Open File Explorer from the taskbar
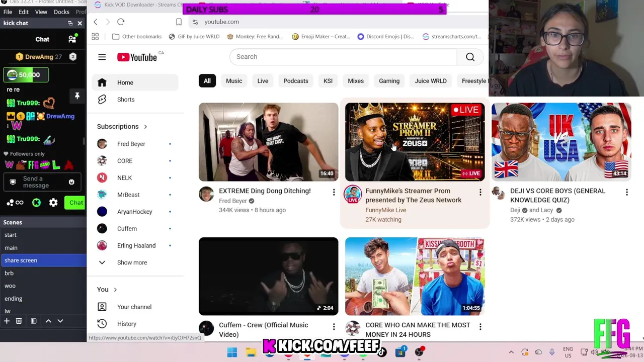Screen dimensions: 644x362 [251, 352]
